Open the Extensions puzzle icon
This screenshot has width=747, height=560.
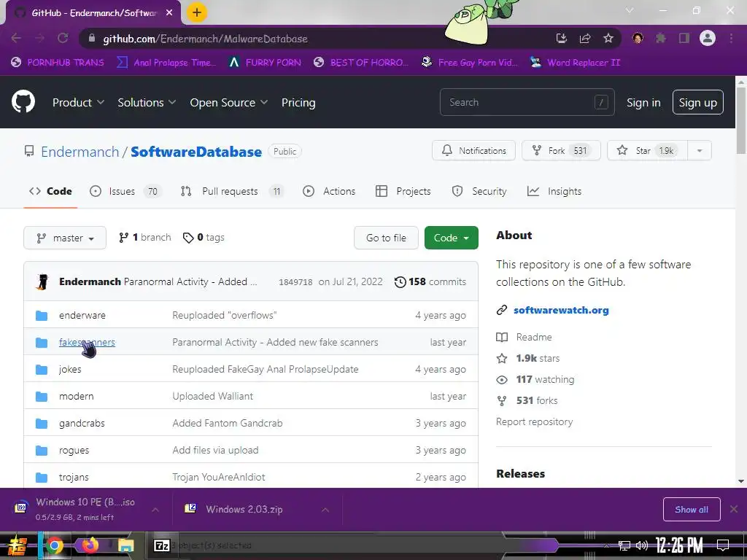coord(661,38)
